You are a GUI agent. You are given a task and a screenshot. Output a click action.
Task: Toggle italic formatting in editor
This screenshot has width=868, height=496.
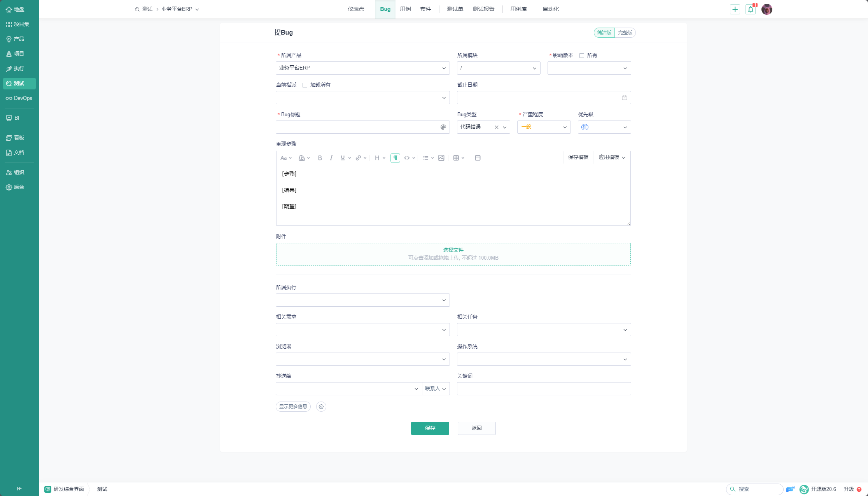click(331, 158)
